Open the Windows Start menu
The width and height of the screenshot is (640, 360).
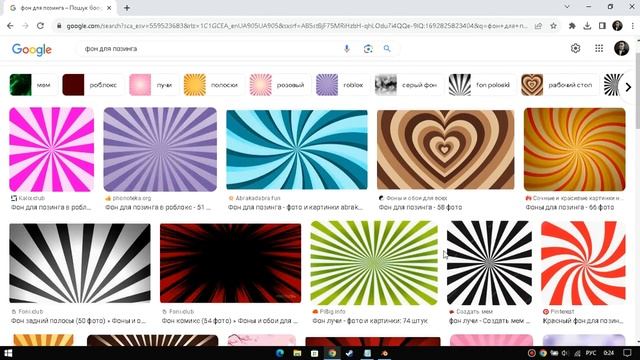pos(8,353)
